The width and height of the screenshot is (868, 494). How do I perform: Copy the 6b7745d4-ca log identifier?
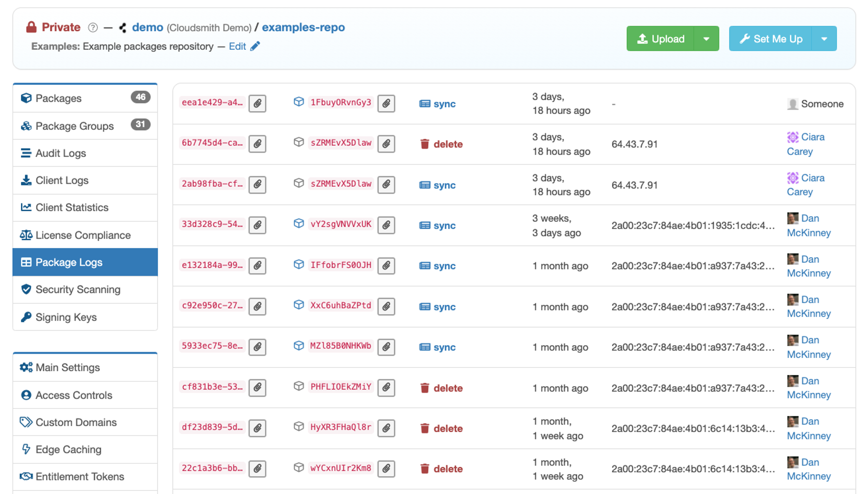click(x=257, y=144)
